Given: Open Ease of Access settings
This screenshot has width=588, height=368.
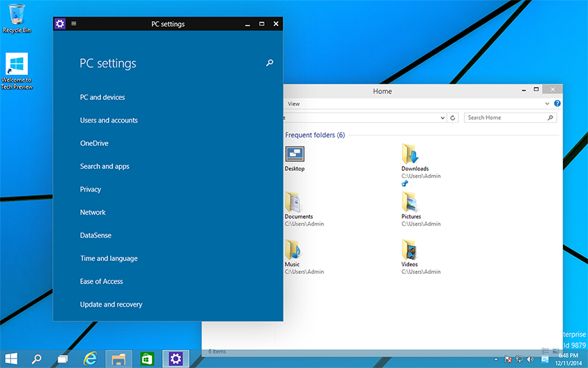Looking at the screenshot, I should click(x=102, y=281).
